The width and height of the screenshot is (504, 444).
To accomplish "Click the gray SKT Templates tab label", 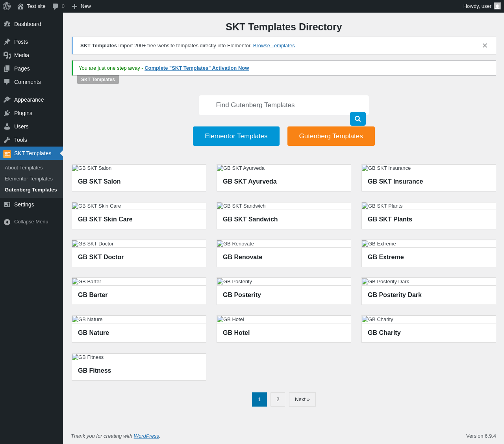I will pos(98,80).
